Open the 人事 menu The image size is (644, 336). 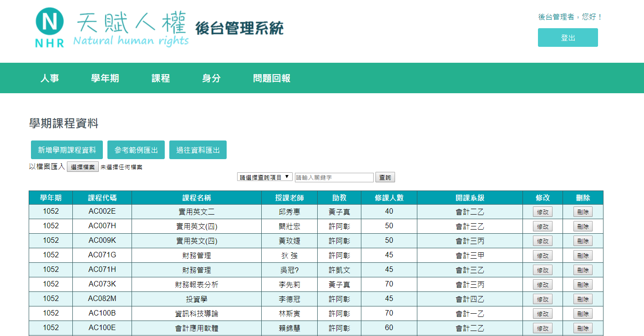tap(50, 78)
